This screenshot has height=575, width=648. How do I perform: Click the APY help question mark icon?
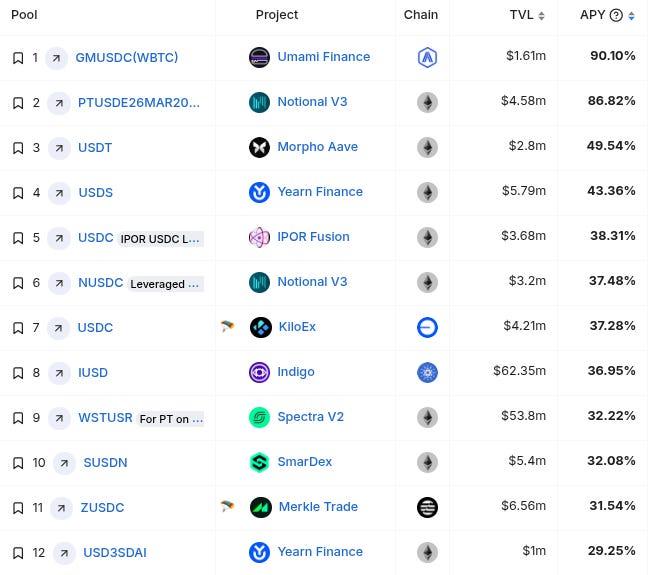click(x=616, y=15)
